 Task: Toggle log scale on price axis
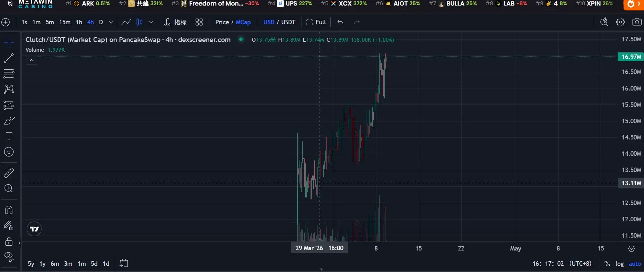click(619, 264)
